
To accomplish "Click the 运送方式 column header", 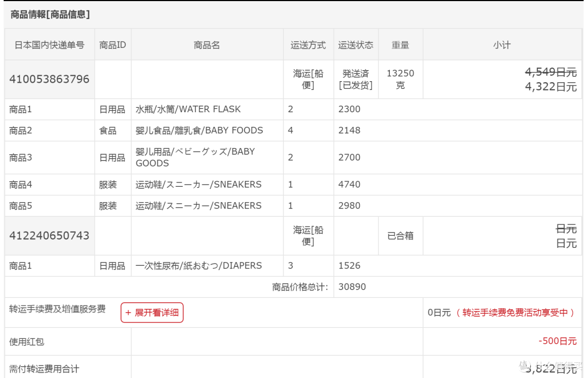I will tap(308, 45).
